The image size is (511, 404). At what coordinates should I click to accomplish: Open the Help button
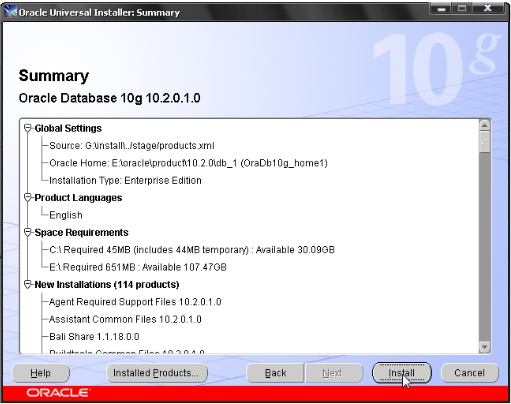[41, 373]
